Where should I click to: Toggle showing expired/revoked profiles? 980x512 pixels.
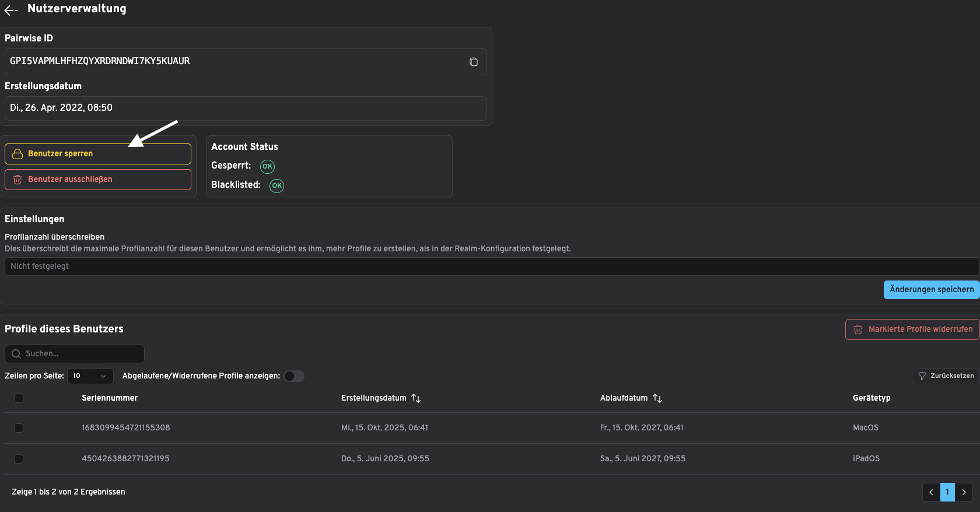pos(294,376)
